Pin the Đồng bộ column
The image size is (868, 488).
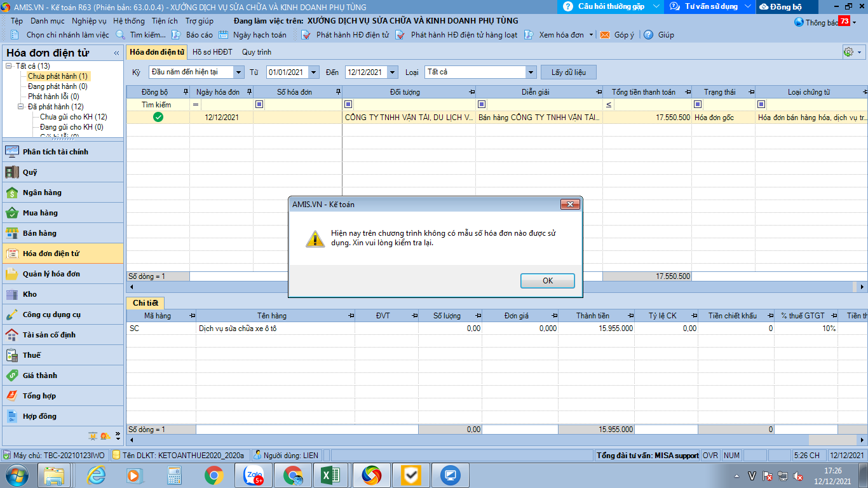click(186, 92)
